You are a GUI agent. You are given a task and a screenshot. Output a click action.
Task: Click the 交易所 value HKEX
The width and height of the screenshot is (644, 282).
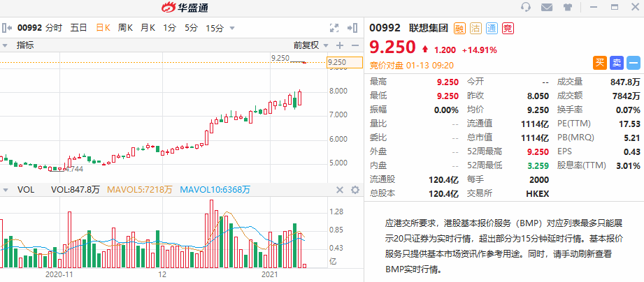[x=538, y=193]
